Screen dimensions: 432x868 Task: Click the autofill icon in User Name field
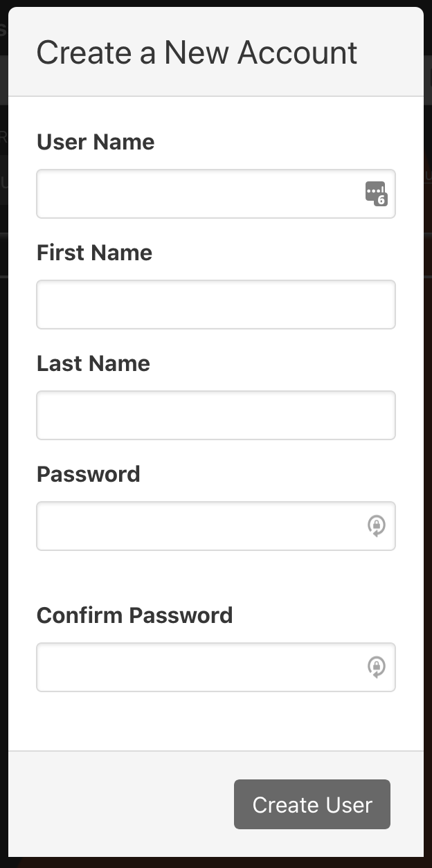click(x=376, y=192)
